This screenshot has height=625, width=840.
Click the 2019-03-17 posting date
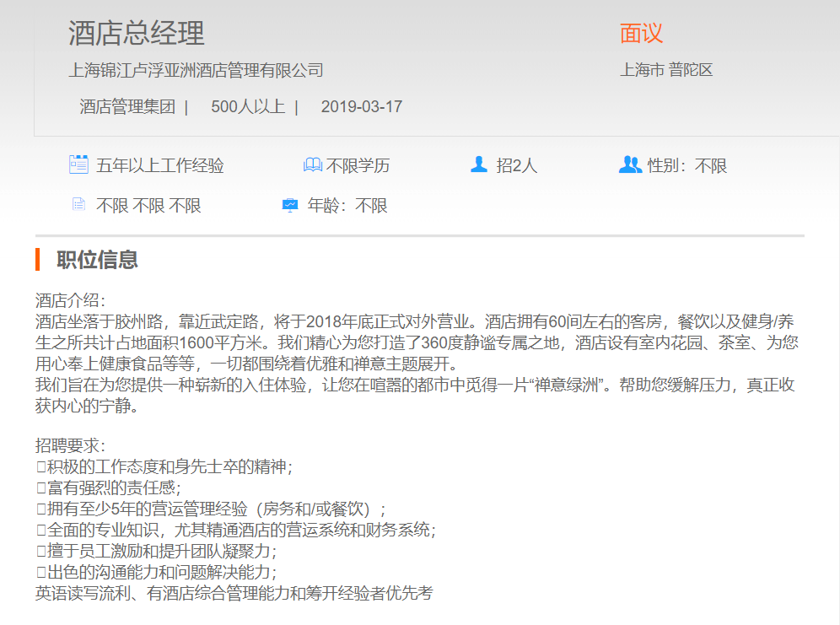361,107
